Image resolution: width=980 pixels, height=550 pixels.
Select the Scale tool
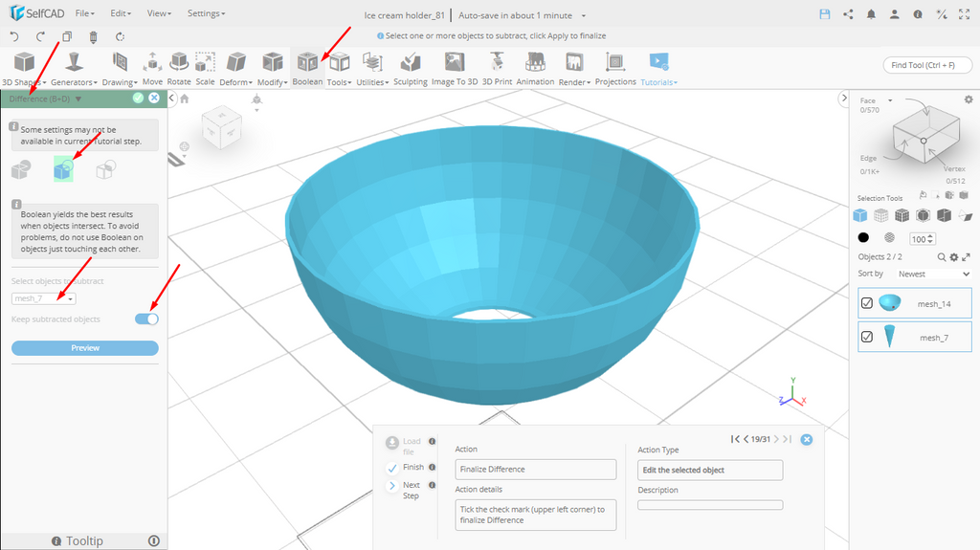click(205, 69)
